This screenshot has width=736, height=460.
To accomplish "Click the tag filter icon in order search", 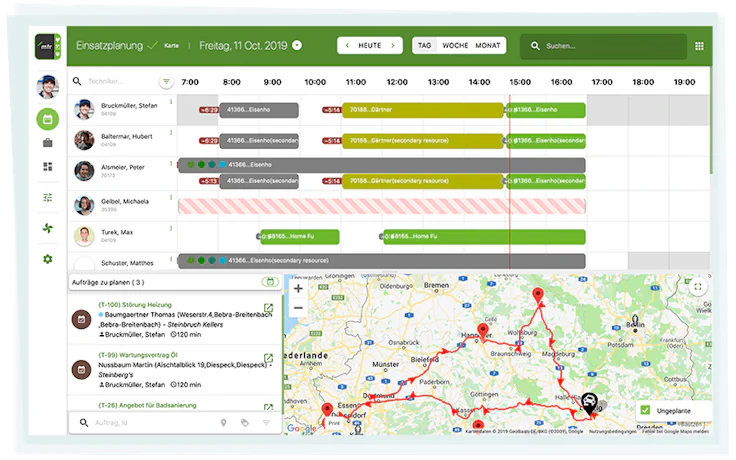I will pyautogui.click(x=245, y=423).
